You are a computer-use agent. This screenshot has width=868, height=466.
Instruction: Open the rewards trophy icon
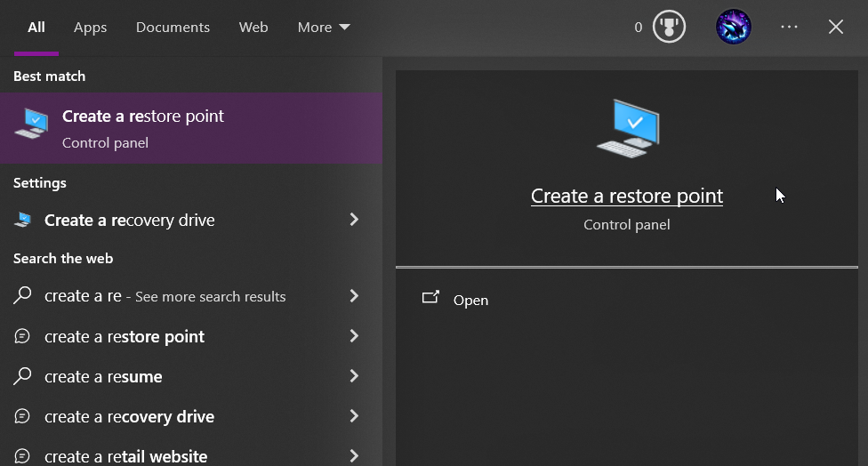click(669, 27)
